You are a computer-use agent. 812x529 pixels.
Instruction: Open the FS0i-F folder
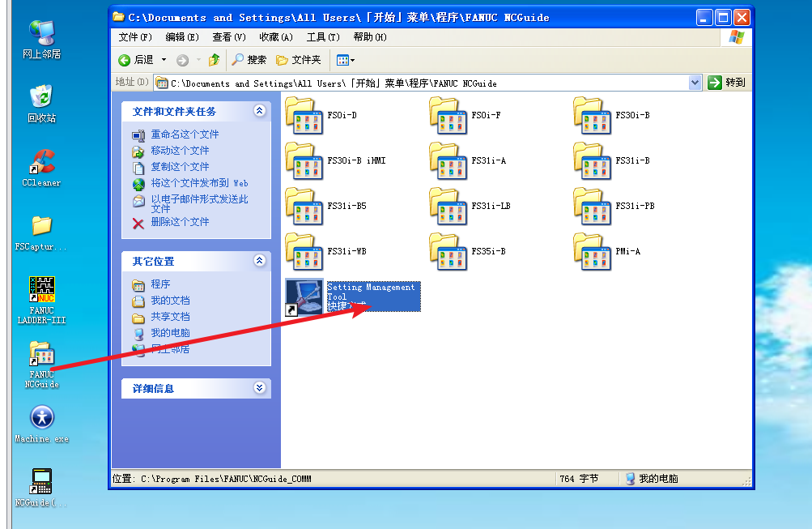point(465,116)
